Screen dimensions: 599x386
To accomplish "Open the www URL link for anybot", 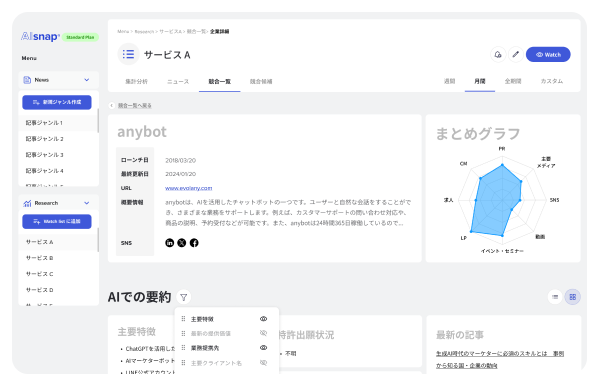I will (188, 188).
